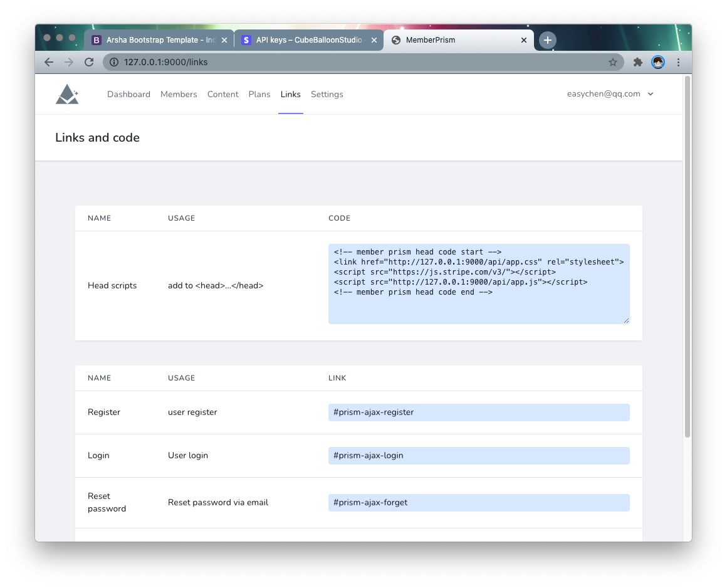Viewport: 727px width, 588px height.
Task: Close the MemberPrism tab
Action: 524,40
